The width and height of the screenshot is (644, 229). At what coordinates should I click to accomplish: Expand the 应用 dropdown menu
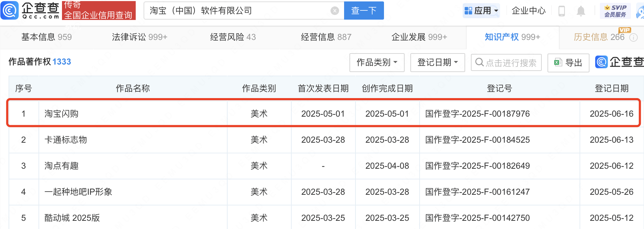tap(481, 11)
